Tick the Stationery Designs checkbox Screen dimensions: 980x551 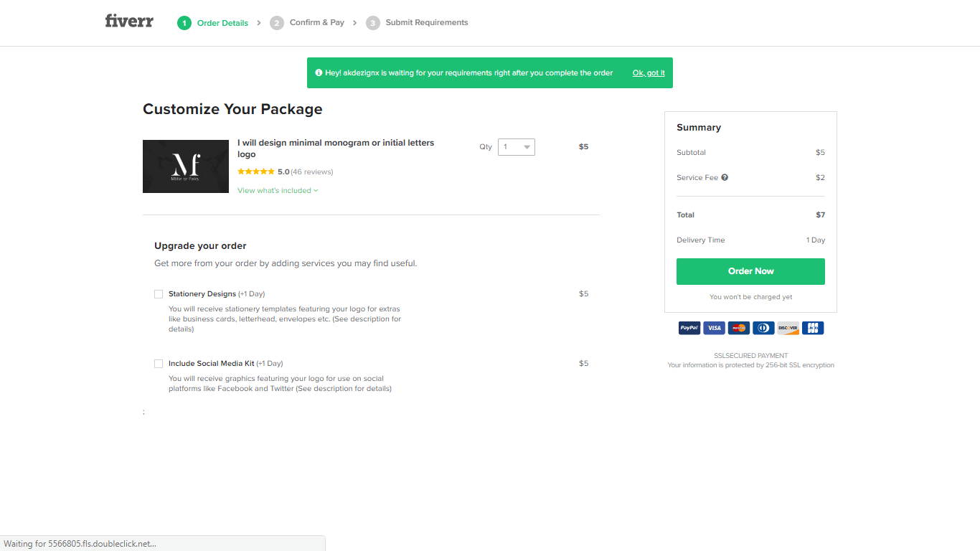click(x=159, y=294)
